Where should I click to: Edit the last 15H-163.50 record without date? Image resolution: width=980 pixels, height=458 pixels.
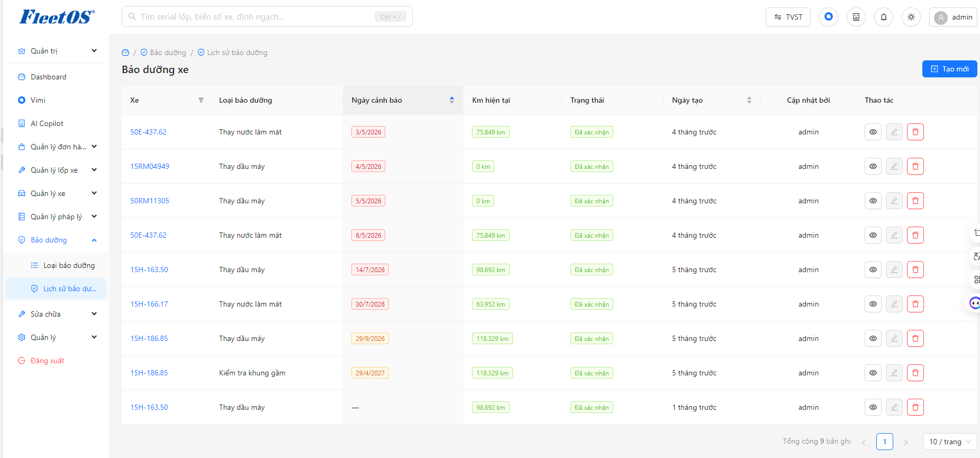click(894, 407)
